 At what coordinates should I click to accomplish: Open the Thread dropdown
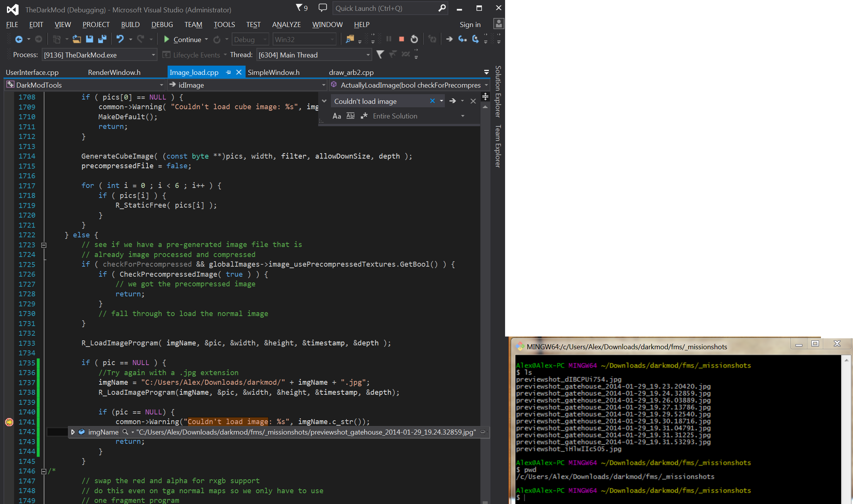(x=368, y=55)
